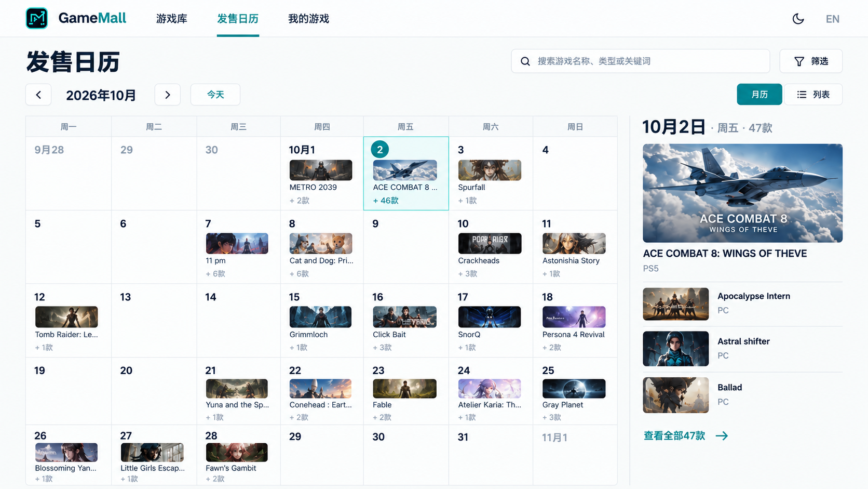Viewport: 868px width, 489px height.
Task: Open Tomb Raider thumbnail on Oct 12
Action: point(66,317)
